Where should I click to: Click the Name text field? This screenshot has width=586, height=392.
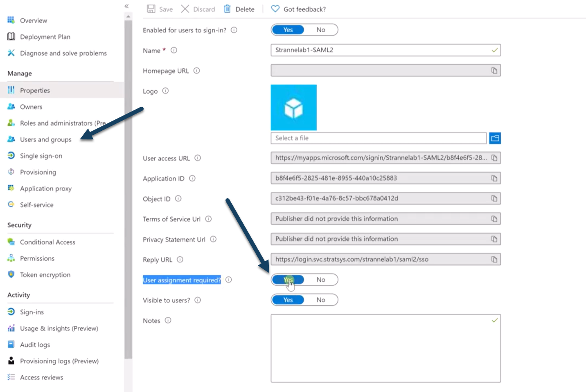coord(385,50)
